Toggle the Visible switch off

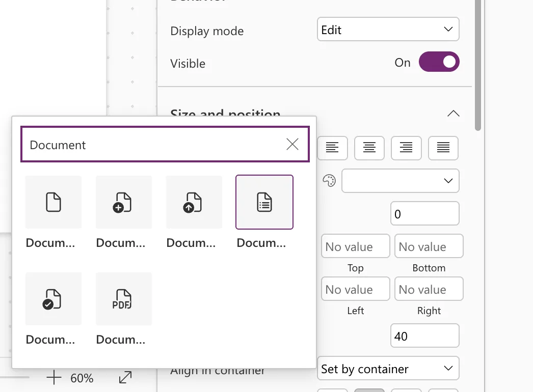439,62
